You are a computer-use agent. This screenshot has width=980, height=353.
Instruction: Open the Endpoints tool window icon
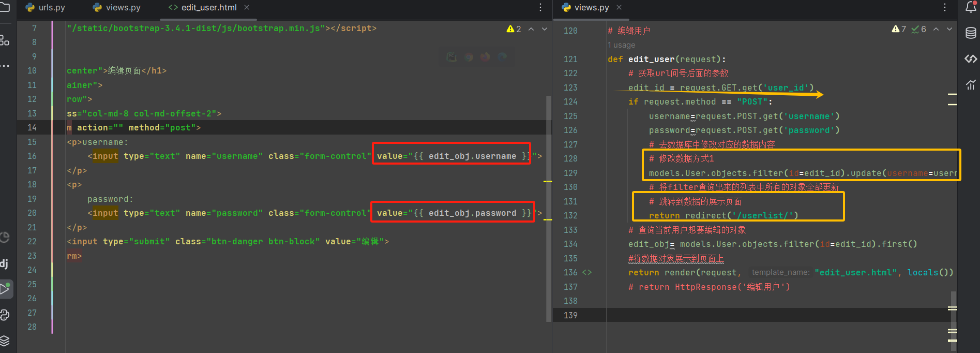click(971, 59)
